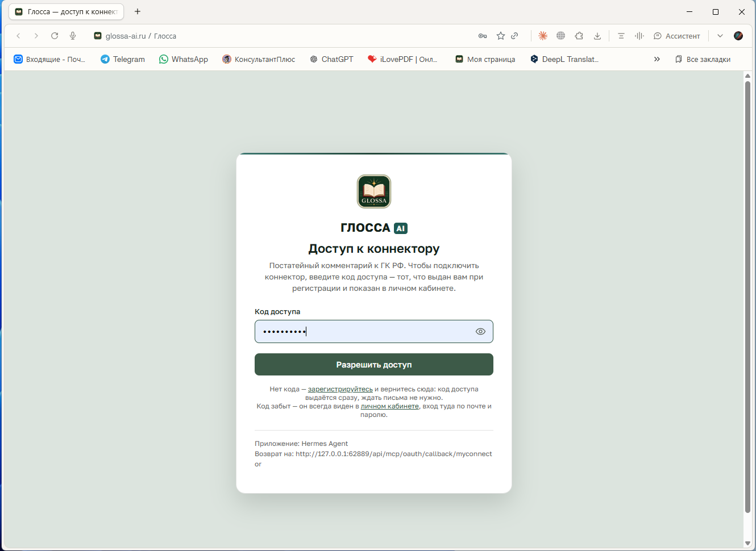This screenshot has height=551, width=756.
Task: Select the Глосса browser tab
Action: [67, 11]
